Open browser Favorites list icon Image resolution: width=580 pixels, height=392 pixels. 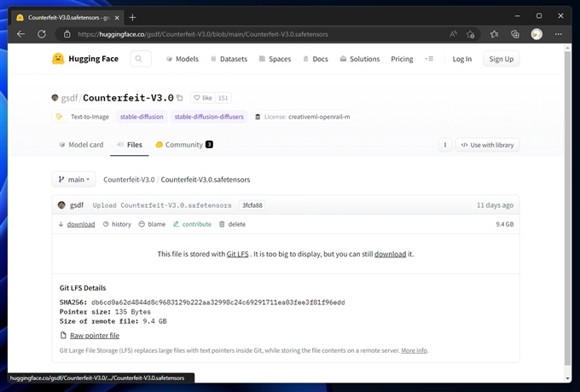pos(494,34)
